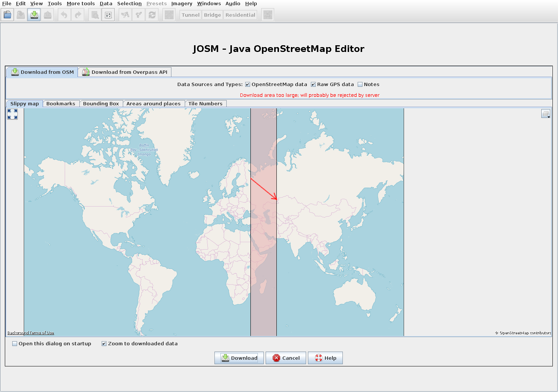The width and height of the screenshot is (558, 392).
Task: Open the View menu
Action: tap(37, 4)
